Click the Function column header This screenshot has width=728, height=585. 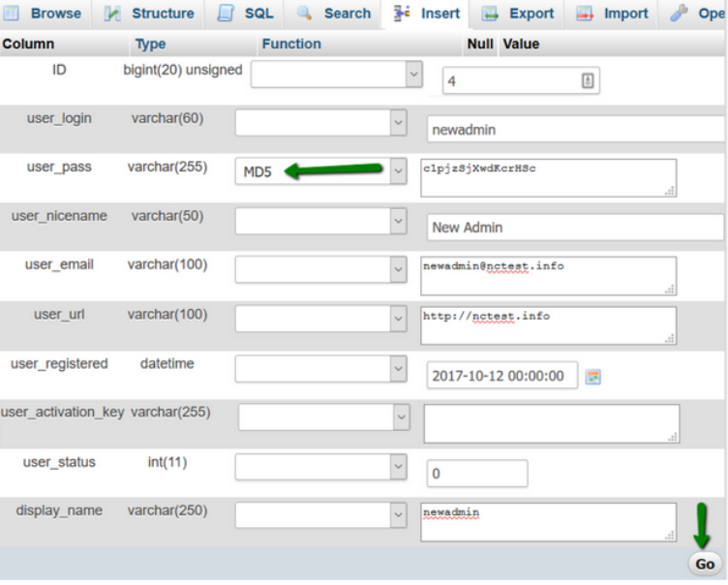coord(290,44)
